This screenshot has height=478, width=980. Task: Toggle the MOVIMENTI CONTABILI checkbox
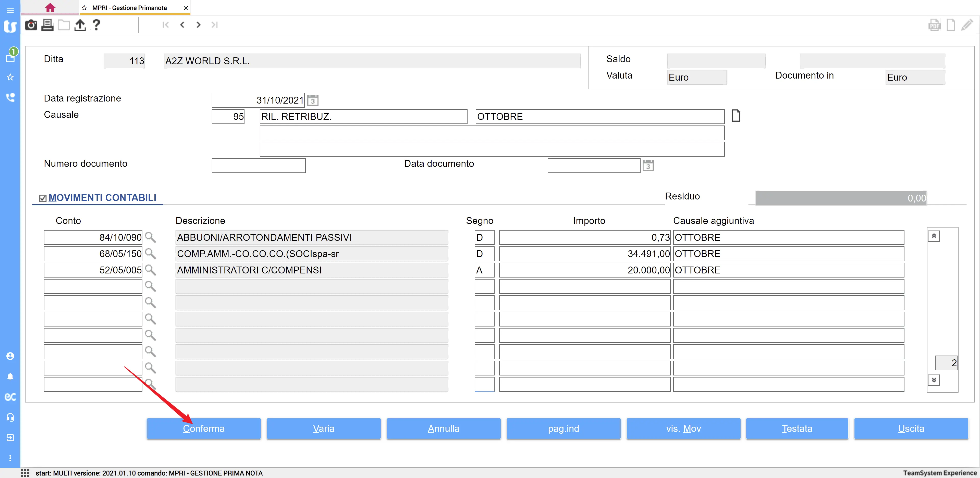[x=43, y=198]
